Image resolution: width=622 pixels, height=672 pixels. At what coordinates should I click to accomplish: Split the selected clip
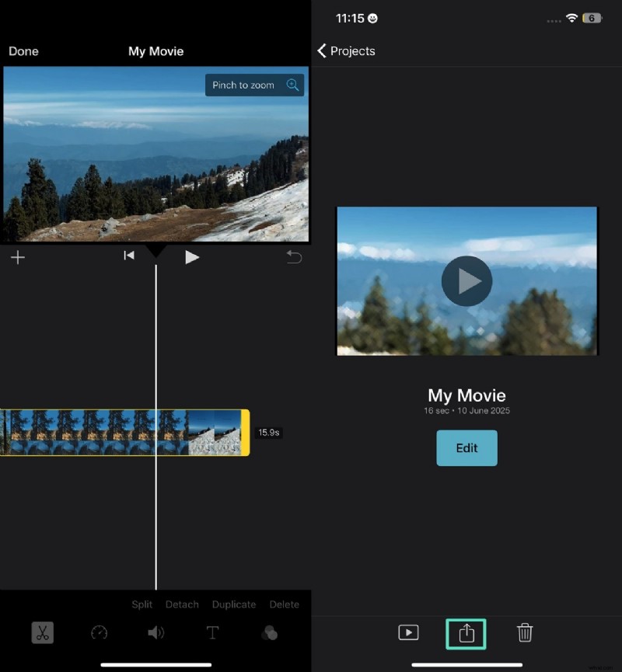tap(142, 604)
